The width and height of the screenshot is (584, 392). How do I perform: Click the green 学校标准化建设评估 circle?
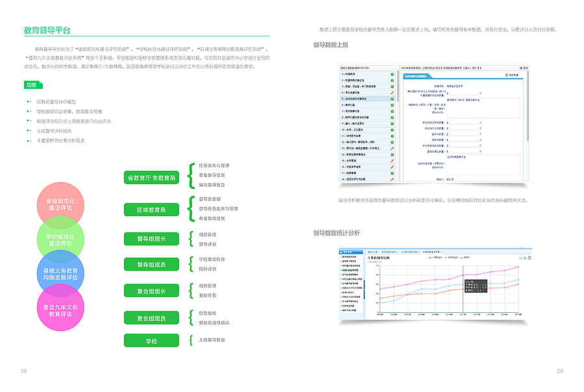[x=60, y=239]
